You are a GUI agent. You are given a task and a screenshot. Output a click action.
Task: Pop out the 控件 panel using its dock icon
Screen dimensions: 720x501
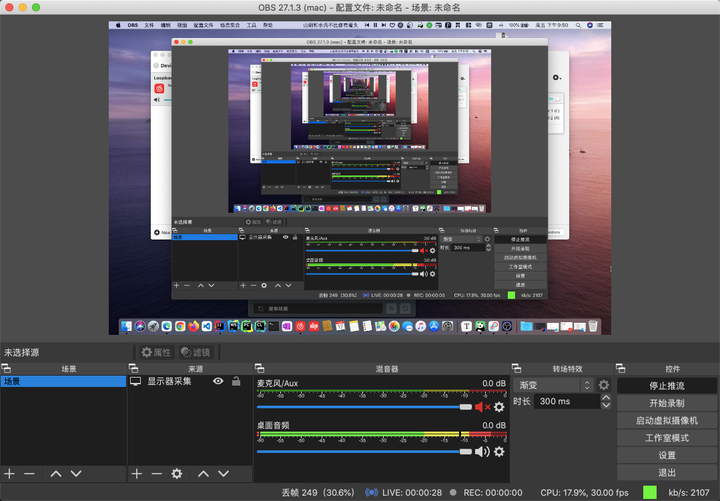621,368
